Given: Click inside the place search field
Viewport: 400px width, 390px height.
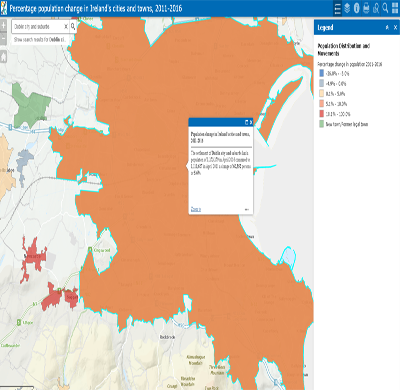Looking at the screenshot, I should pyautogui.click(x=37, y=27).
